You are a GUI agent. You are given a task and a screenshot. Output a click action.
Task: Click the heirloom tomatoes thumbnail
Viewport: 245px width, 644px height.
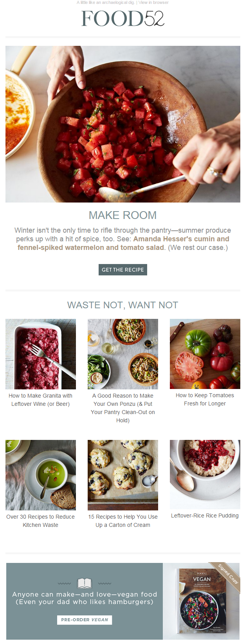point(205,354)
